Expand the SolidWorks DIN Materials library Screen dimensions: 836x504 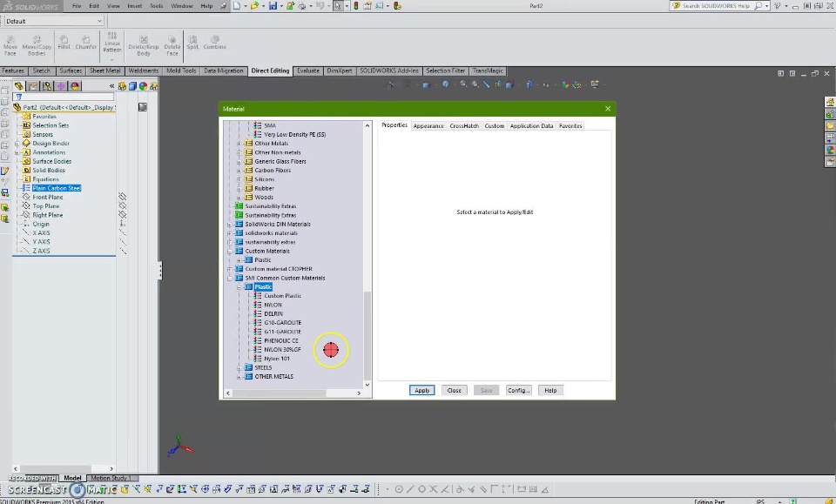coord(230,225)
